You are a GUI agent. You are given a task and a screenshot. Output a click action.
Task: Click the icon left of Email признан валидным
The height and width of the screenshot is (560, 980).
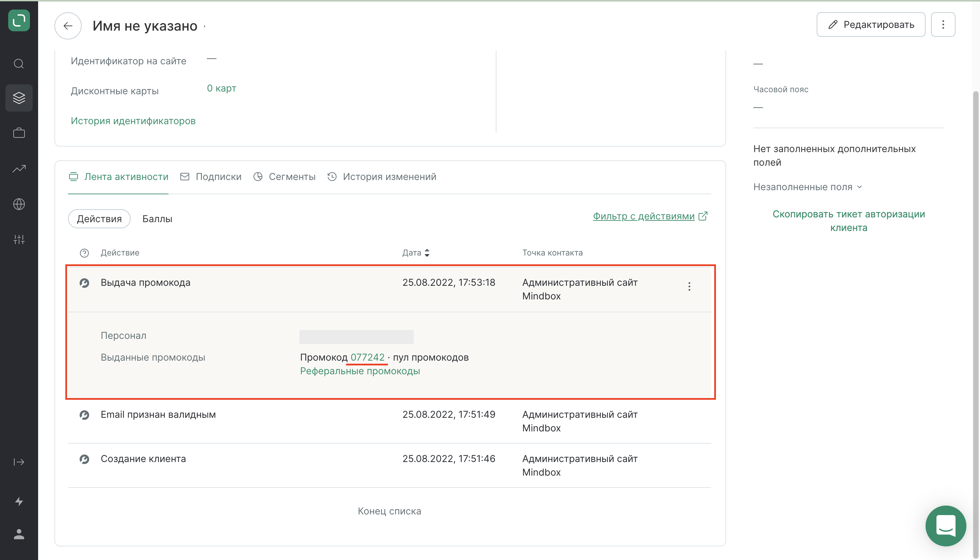(x=84, y=415)
